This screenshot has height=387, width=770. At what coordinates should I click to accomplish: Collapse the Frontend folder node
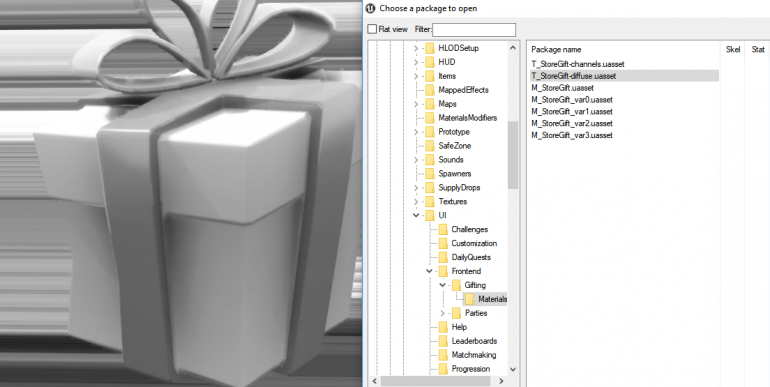429,271
